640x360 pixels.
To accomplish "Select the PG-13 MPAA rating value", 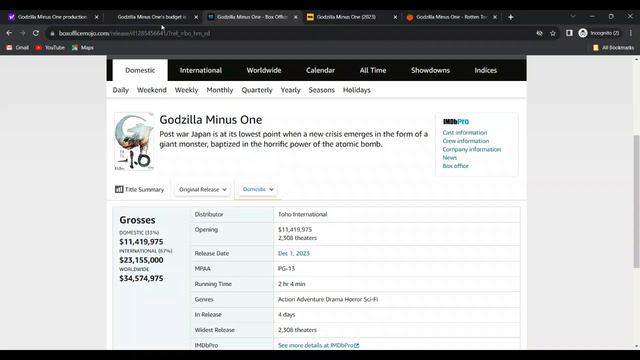I will point(286,269).
